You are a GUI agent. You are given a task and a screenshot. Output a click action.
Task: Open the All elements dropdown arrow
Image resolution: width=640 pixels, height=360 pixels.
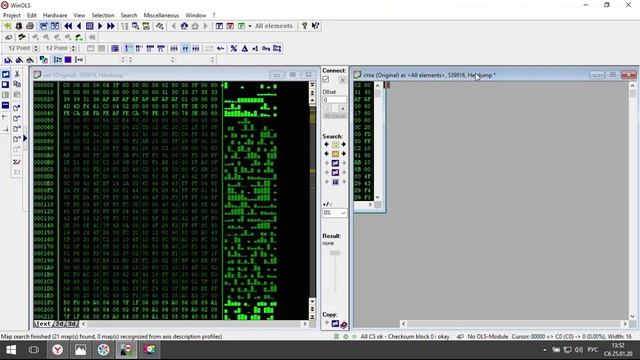[x=250, y=26]
